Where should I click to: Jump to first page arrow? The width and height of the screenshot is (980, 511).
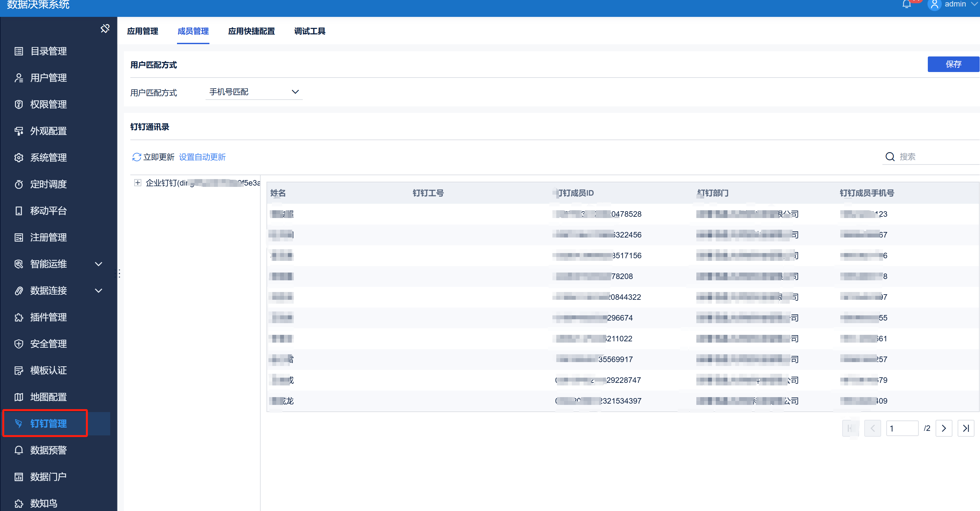coord(851,428)
